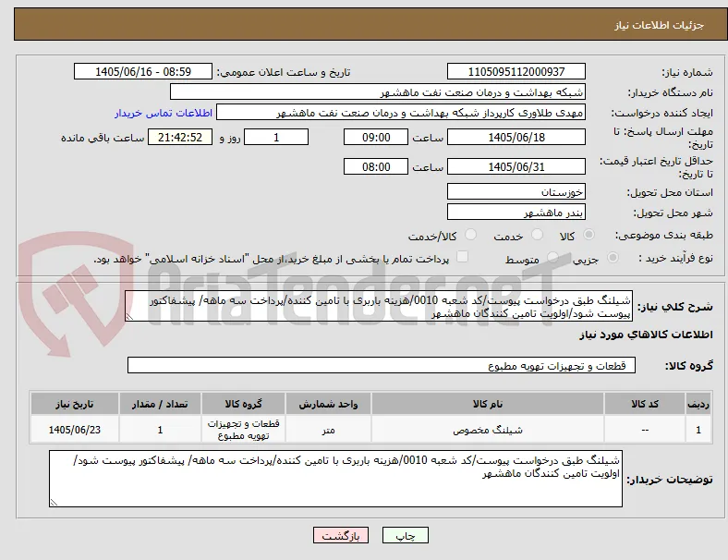Click the متر unit cell
Screen dimensions: 728x560
(328, 430)
